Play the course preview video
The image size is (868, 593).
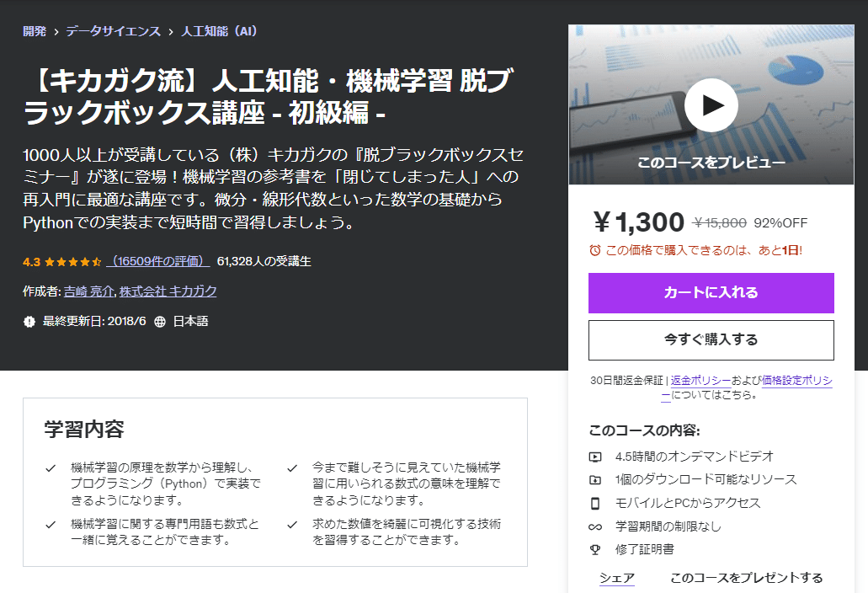coord(711,105)
